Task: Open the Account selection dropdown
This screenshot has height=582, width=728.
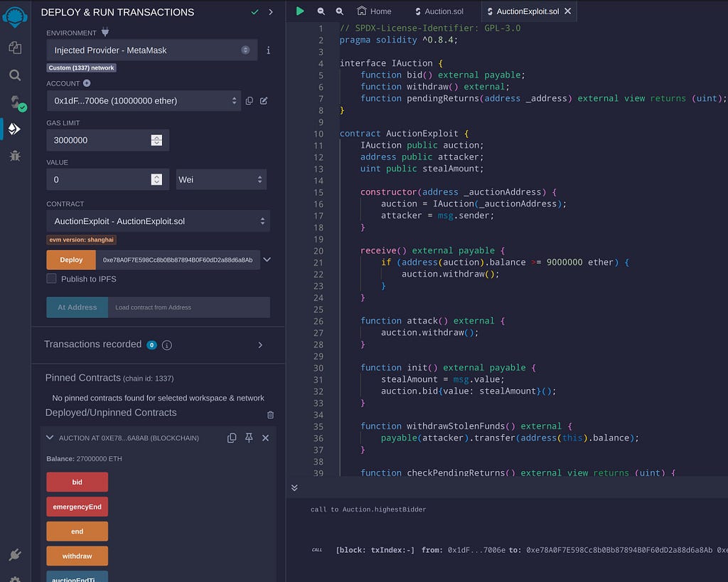Action: [144, 101]
